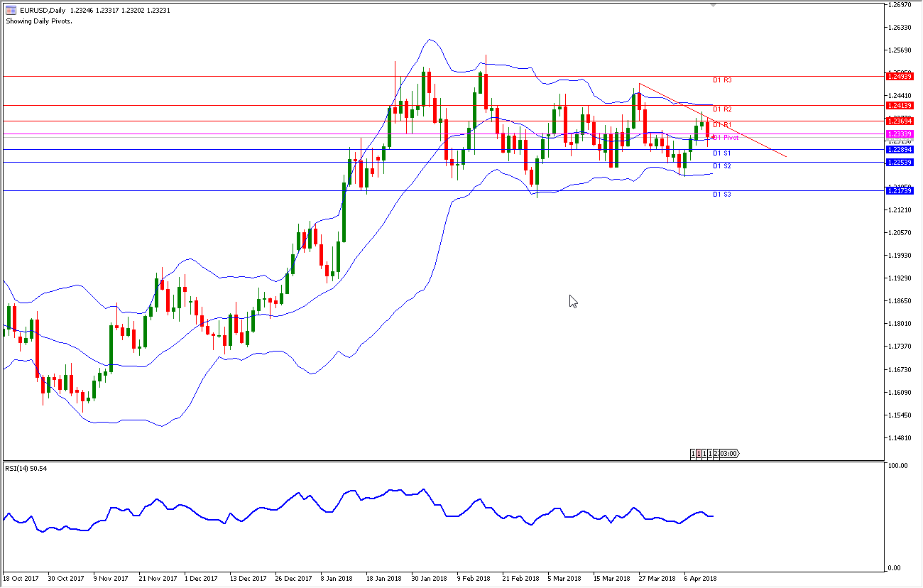Click the 13 Dec 2017 date label

(x=248, y=579)
